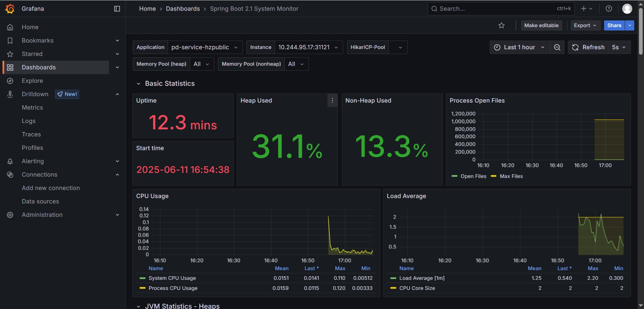Click the Make editable button
The width and height of the screenshot is (644, 309).
point(541,25)
